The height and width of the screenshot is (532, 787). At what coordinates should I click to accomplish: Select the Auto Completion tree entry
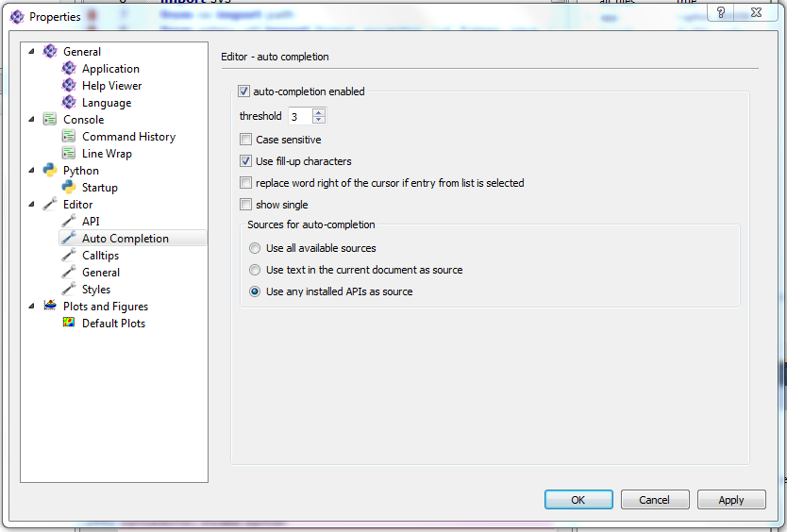point(126,239)
